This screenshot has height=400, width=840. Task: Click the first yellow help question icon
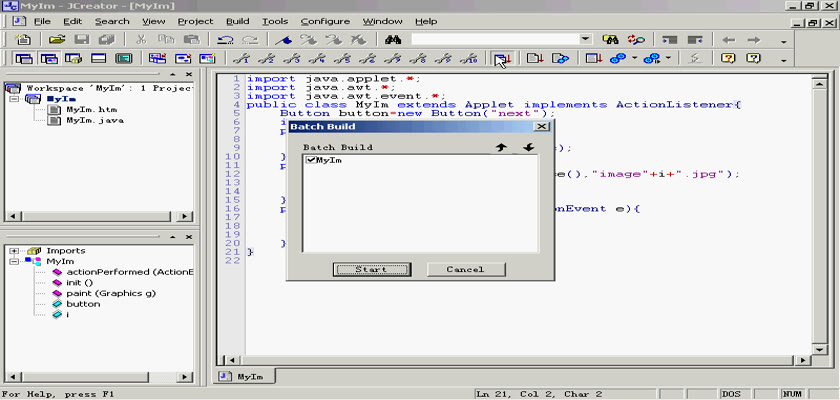(x=728, y=58)
